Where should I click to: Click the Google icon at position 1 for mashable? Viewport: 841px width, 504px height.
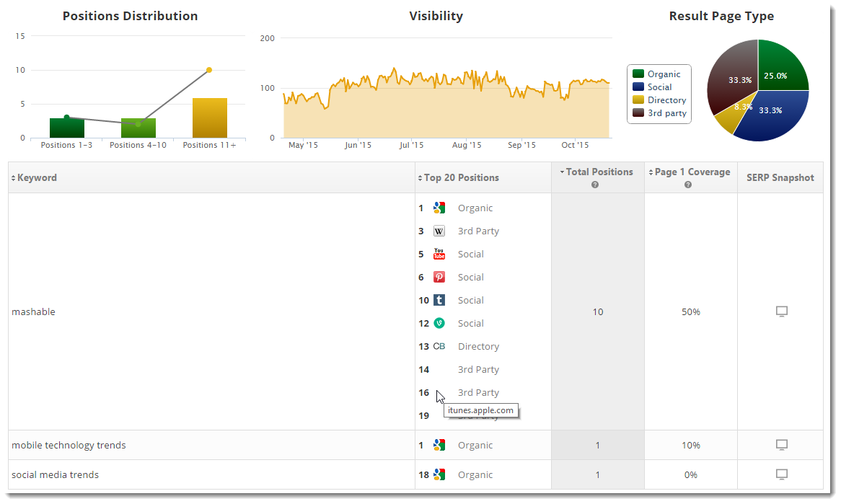[439, 208]
